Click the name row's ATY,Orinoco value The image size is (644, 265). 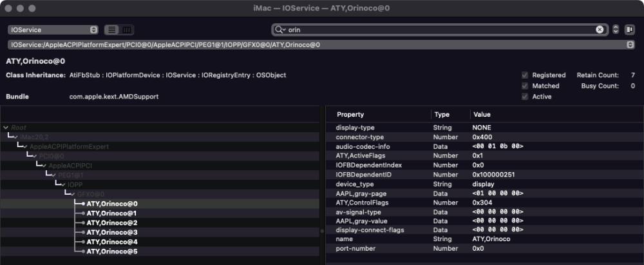(x=491, y=239)
